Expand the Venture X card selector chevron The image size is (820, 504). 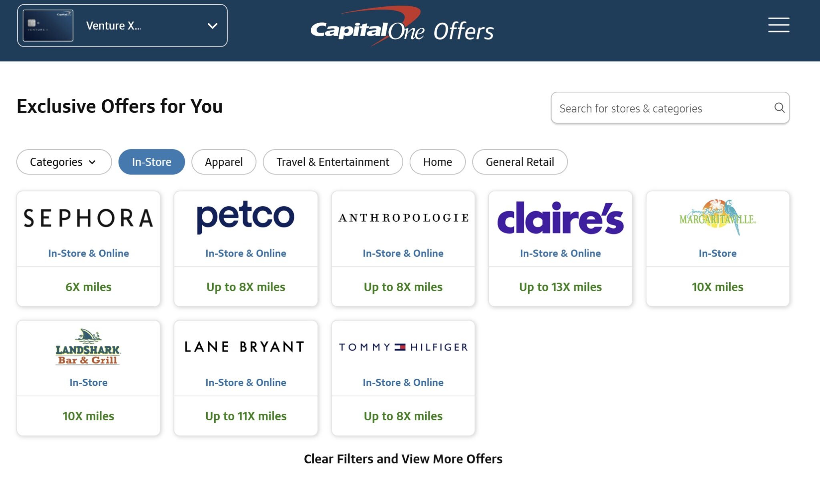213,26
